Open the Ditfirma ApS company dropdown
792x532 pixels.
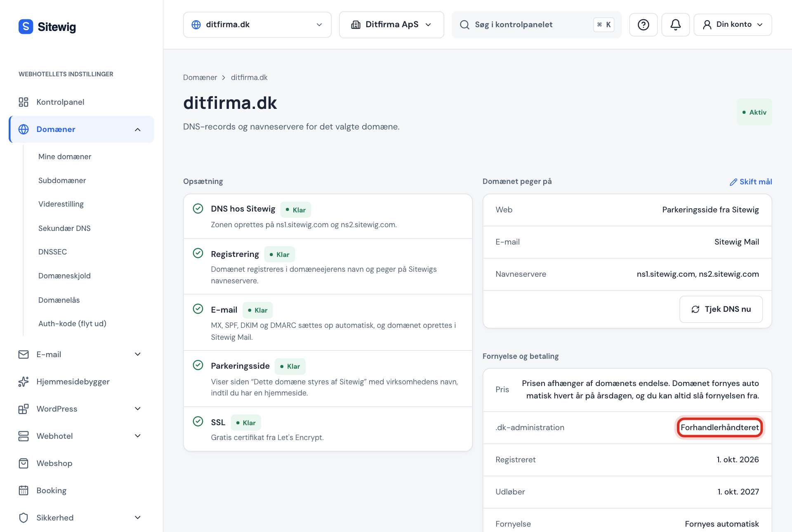point(391,25)
